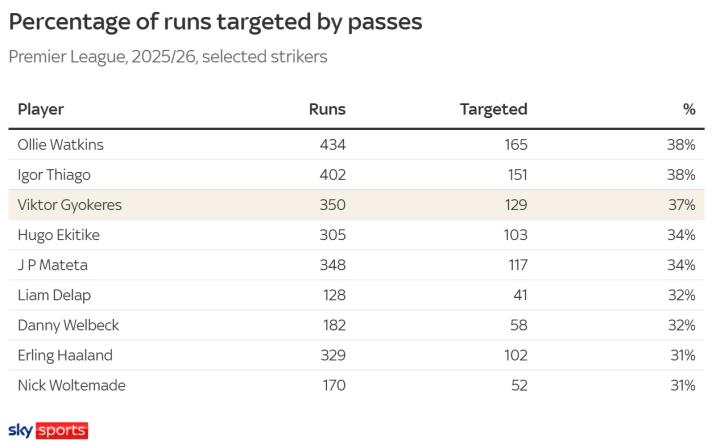Select the J P Mateta player name
Viewport: 720px width, 445px height.
pos(55,265)
